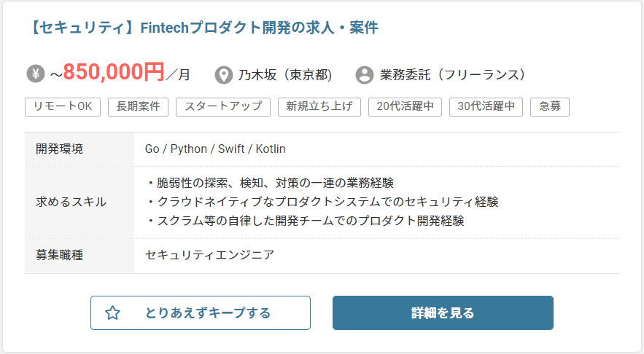The height and width of the screenshot is (354, 644).
Task: Select the スタートアップ tag
Action: [x=223, y=106]
